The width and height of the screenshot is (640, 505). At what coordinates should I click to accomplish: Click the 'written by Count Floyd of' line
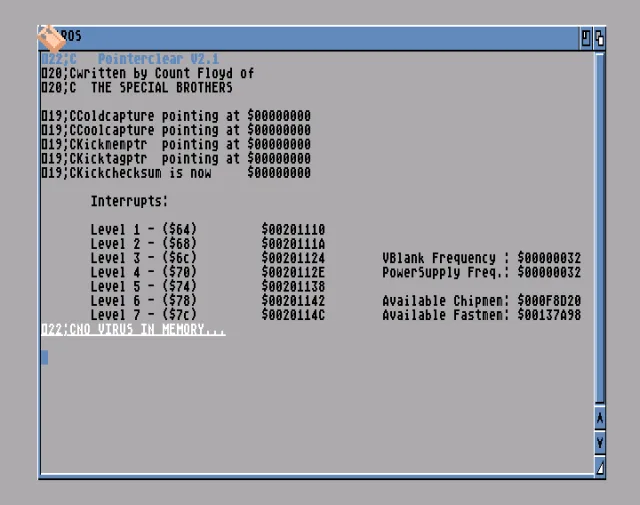point(148,73)
